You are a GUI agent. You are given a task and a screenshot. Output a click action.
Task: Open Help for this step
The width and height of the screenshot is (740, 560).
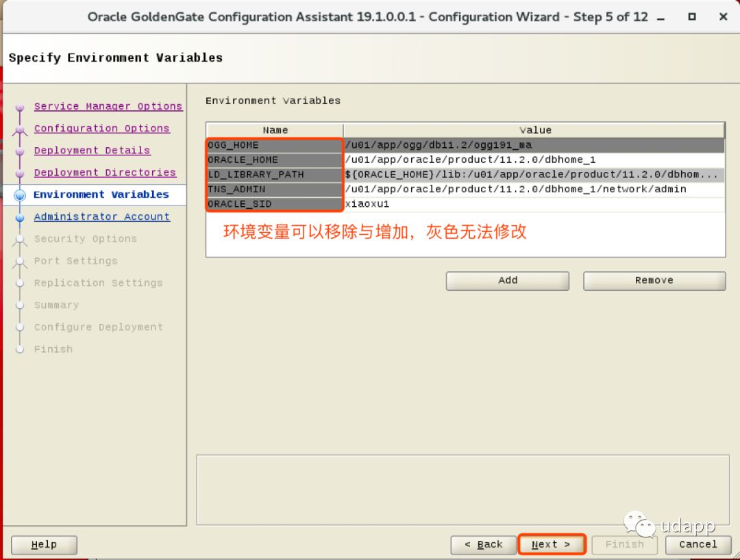(x=44, y=545)
